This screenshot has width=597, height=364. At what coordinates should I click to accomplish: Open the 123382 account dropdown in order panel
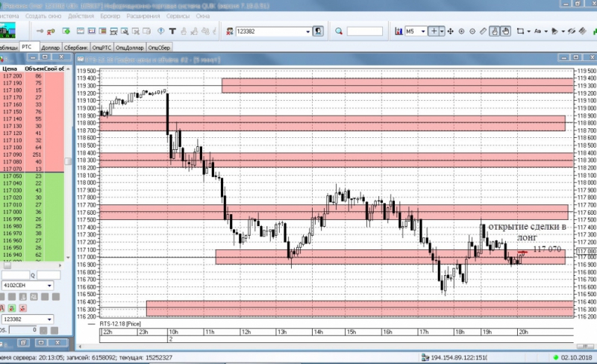coord(49,319)
